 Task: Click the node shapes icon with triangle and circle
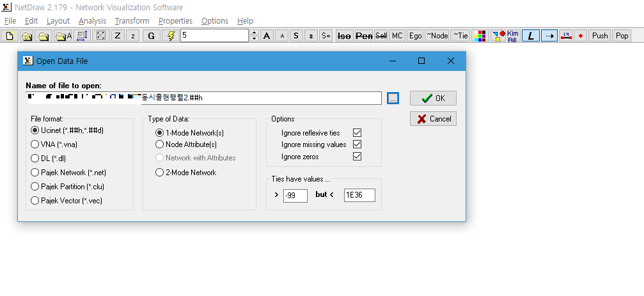pos(499,36)
